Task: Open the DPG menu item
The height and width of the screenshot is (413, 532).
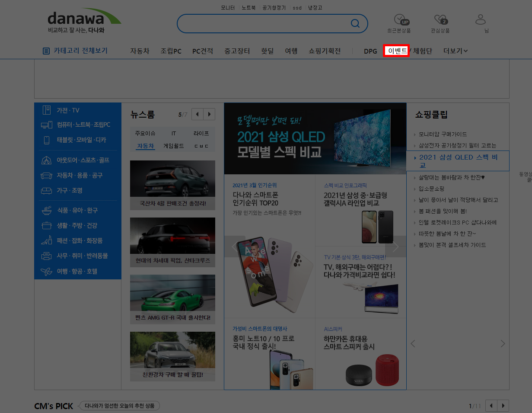Action: point(370,51)
